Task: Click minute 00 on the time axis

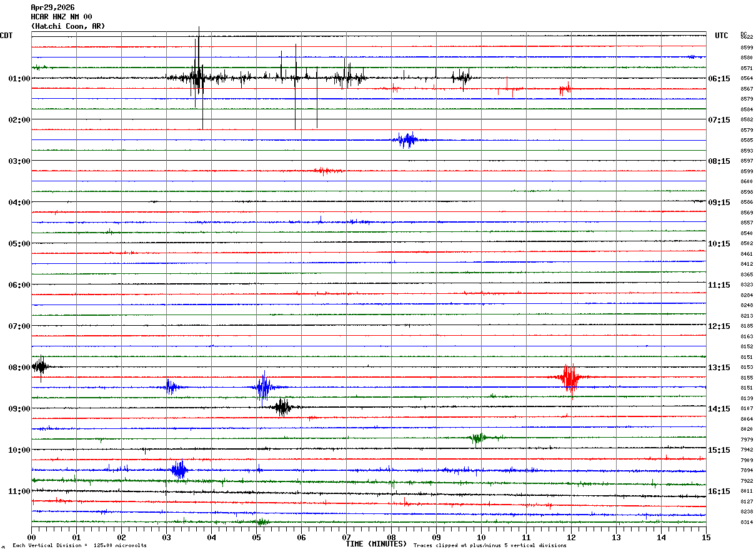Action: coord(32,537)
